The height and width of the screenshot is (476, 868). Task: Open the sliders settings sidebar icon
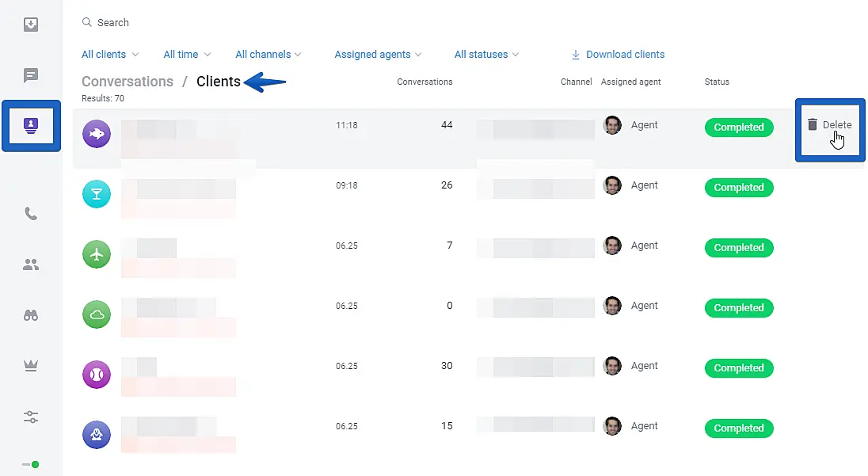coord(31,417)
